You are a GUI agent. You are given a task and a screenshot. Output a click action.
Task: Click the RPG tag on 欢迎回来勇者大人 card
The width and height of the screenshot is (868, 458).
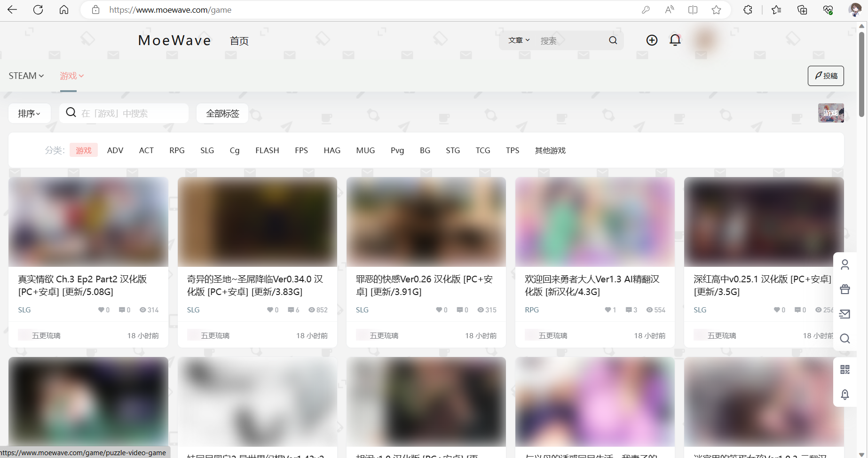tap(532, 310)
